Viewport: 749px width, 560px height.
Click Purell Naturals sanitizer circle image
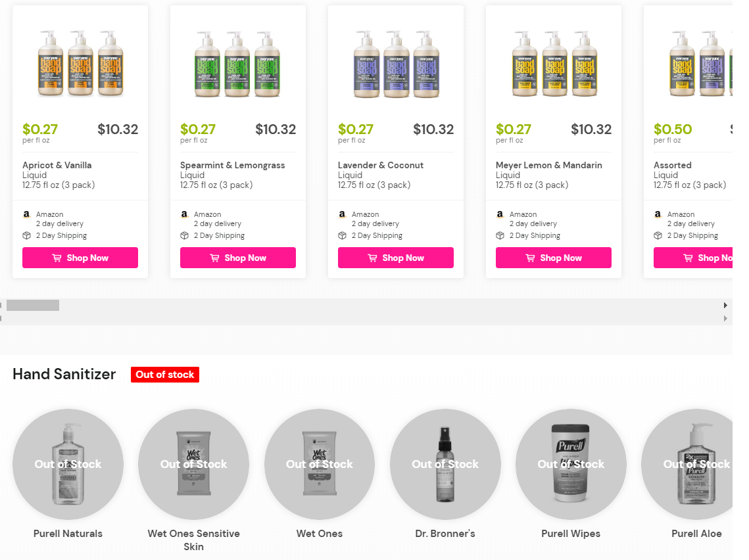point(68,464)
